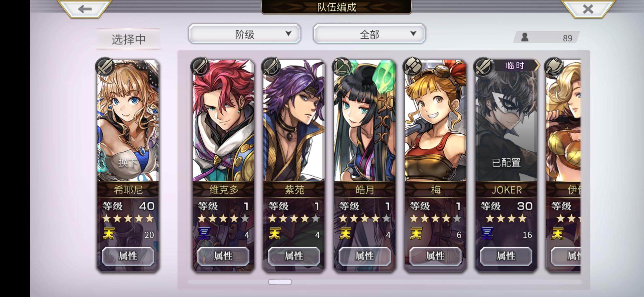Open the 阶级 sort dropdown
Screen dimensions: 644x297
245,34
